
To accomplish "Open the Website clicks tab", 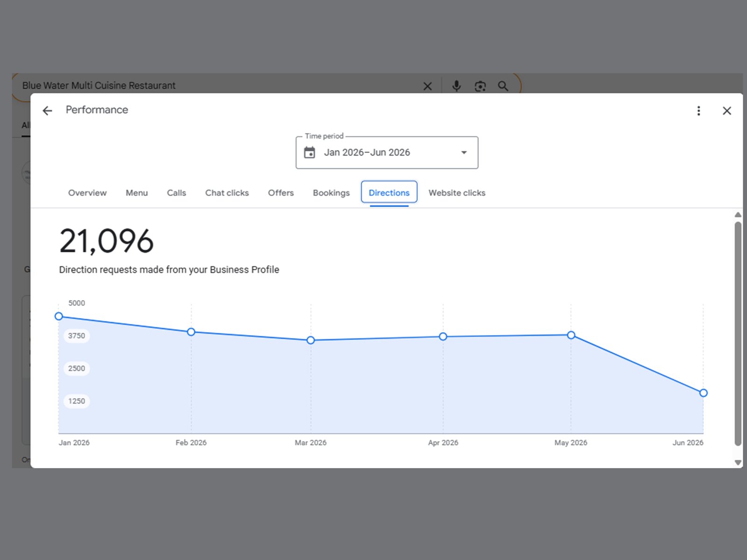I will tap(457, 193).
